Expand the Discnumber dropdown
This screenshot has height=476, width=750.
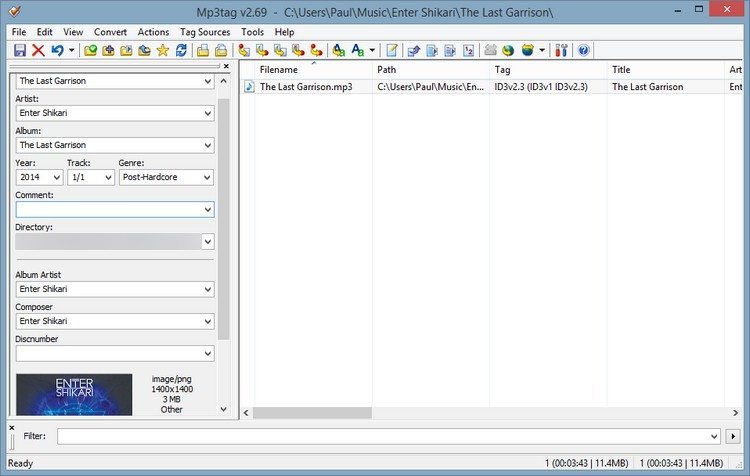point(208,354)
